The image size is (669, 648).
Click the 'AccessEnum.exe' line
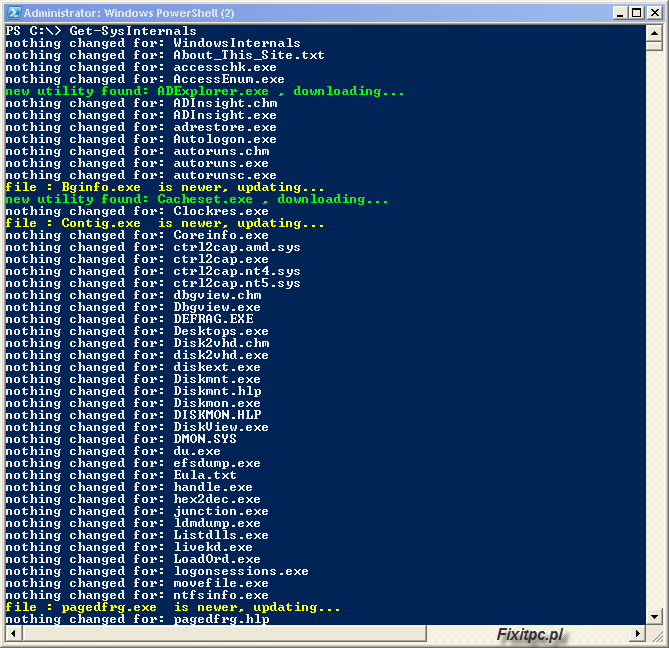145,79
